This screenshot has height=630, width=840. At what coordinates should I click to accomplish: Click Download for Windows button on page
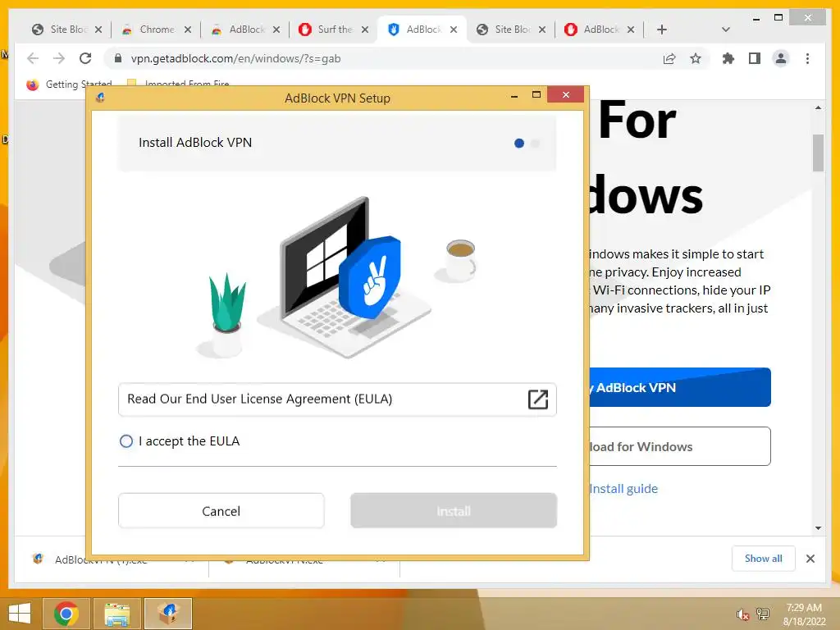coord(679,446)
